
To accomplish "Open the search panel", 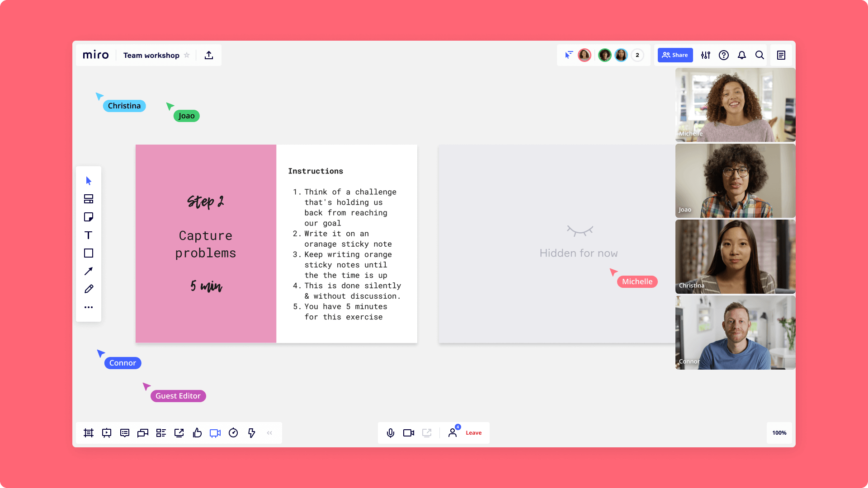I will click(760, 55).
